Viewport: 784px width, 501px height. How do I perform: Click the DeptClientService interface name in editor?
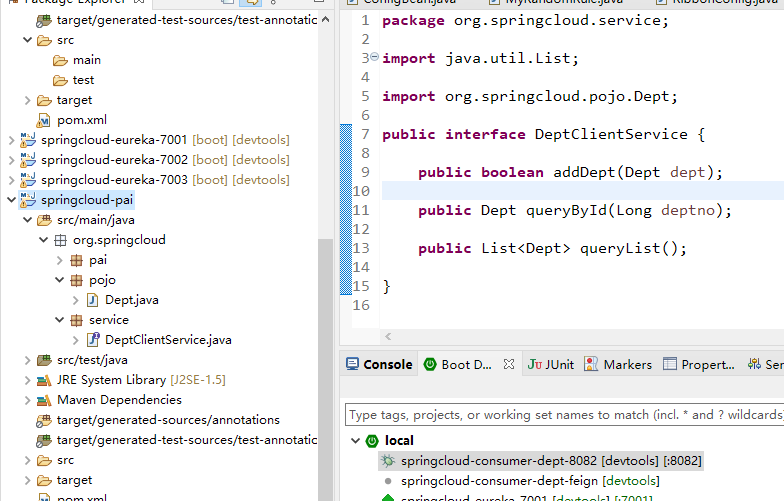coord(611,134)
